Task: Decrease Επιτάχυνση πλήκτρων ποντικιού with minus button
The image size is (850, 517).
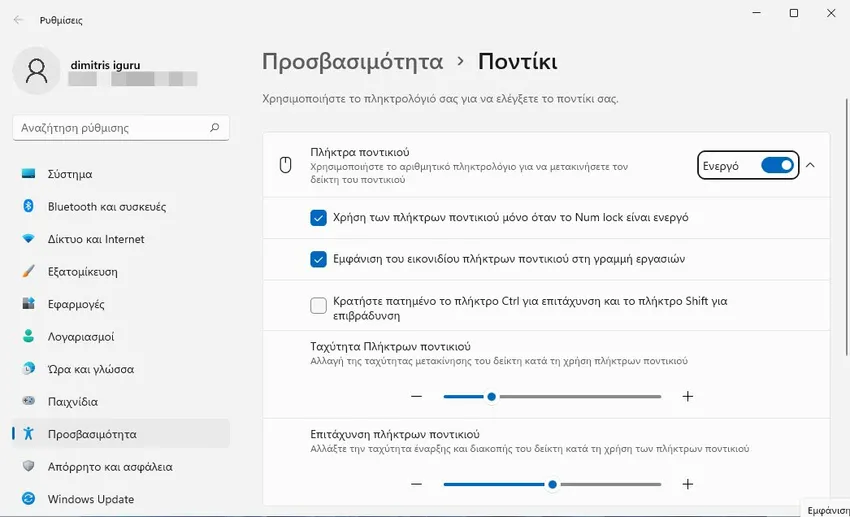Action: [416, 484]
